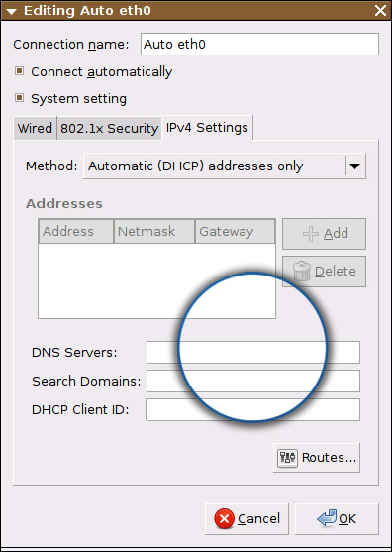Open the Method dropdown arrow
Viewport: 392px width, 552px height.
click(x=355, y=166)
